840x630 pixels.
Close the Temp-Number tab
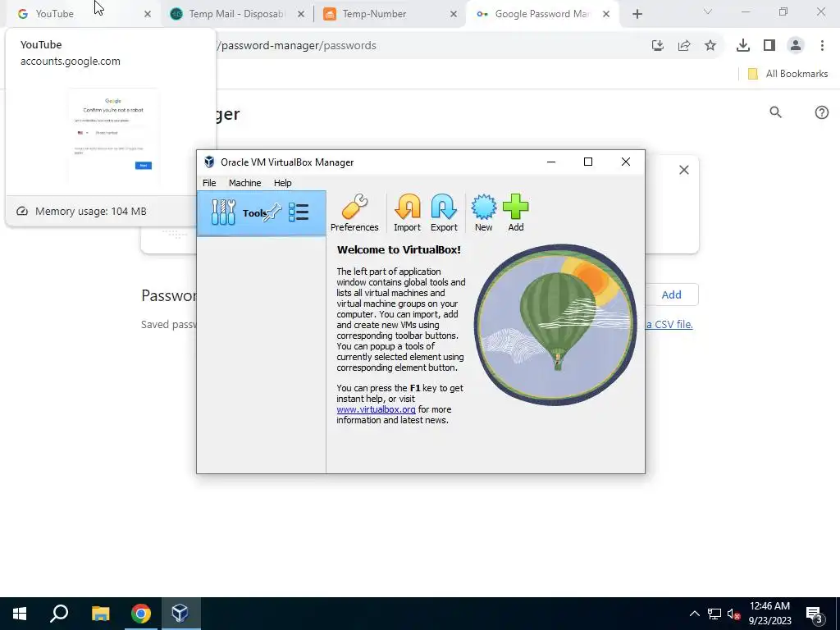click(x=454, y=14)
